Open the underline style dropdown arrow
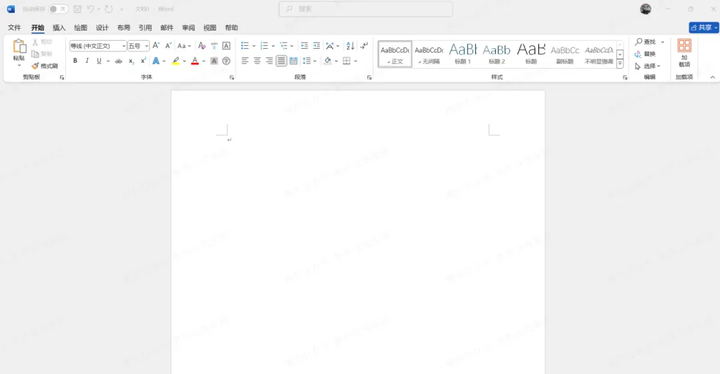This screenshot has width=720, height=374. click(x=108, y=61)
